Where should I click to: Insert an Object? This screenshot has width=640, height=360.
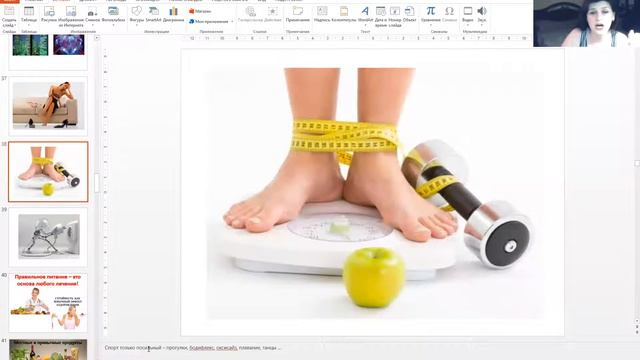409,14
